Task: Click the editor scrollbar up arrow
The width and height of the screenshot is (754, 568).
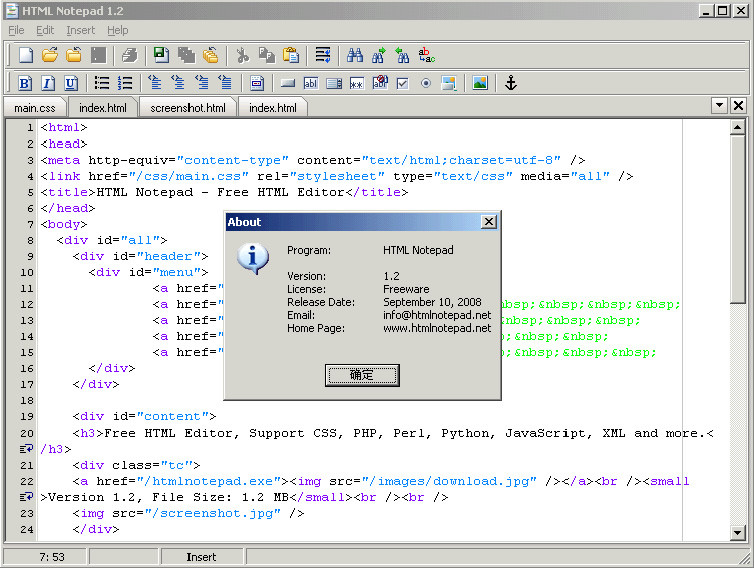Action: click(737, 127)
